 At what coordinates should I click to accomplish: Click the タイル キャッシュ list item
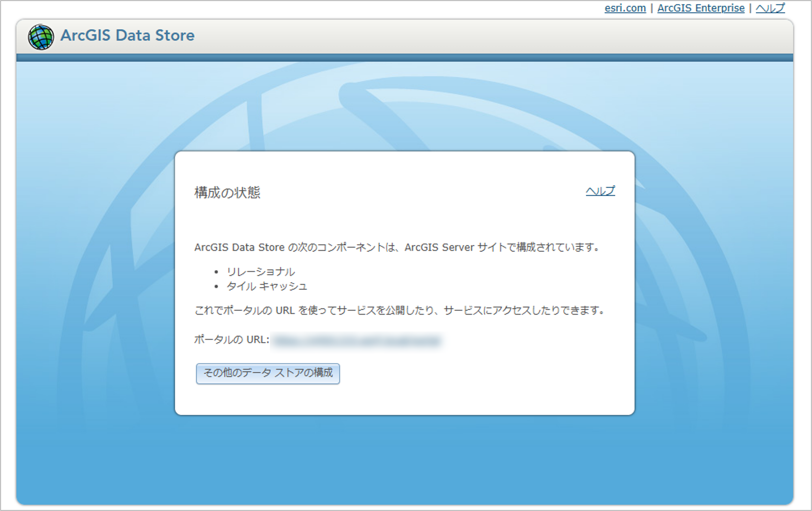click(x=267, y=286)
